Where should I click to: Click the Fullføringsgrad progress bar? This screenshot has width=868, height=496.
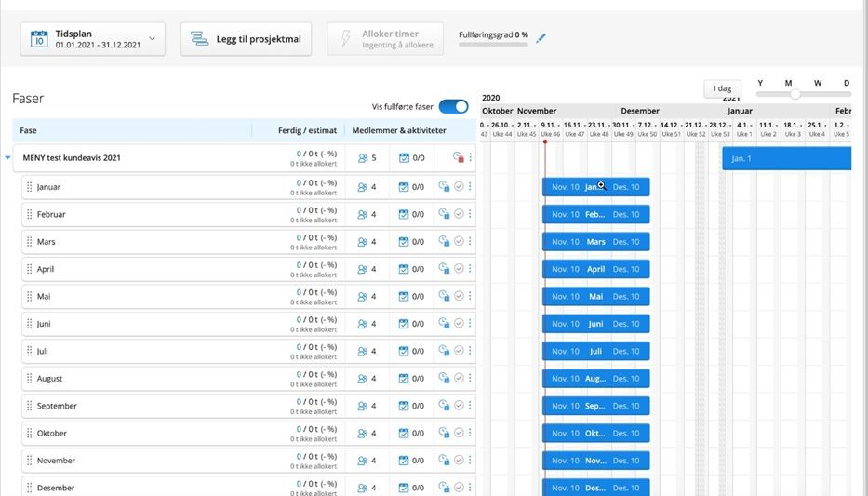point(493,45)
